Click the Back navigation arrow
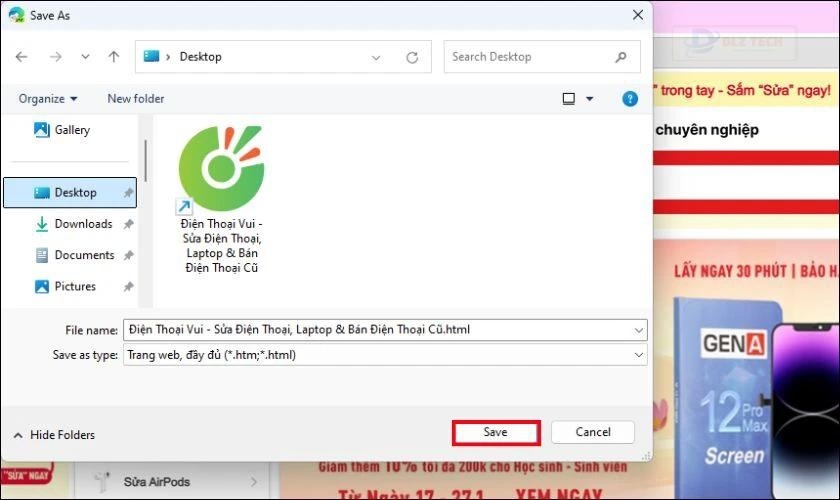Image resolution: width=840 pixels, height=500 pixels. click(21, 57)
